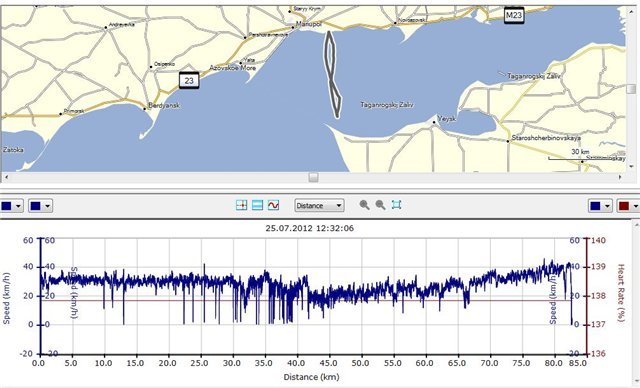
Task: Click the map horizontal scrollbar thumb
Action: (313, 177)
